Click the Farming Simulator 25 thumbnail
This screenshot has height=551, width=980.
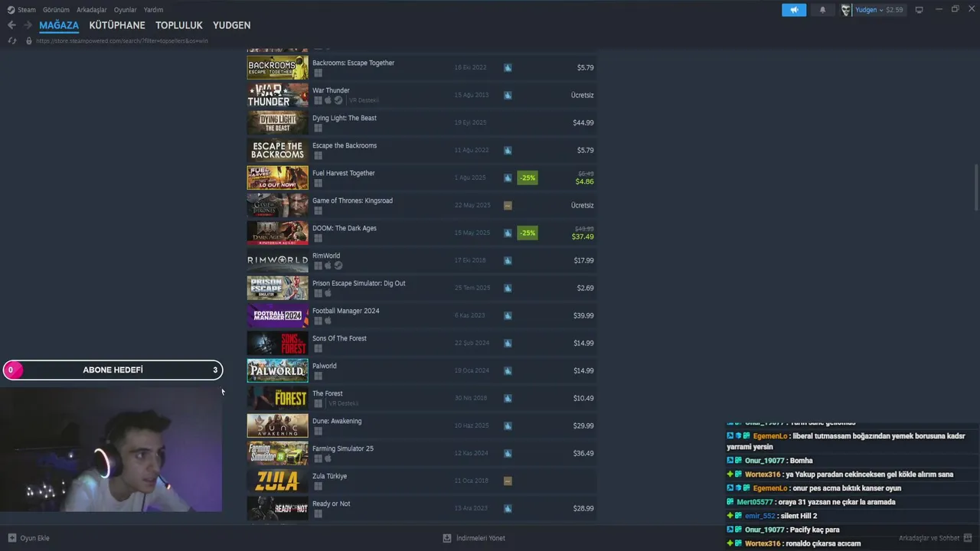[x=277, y=453]
